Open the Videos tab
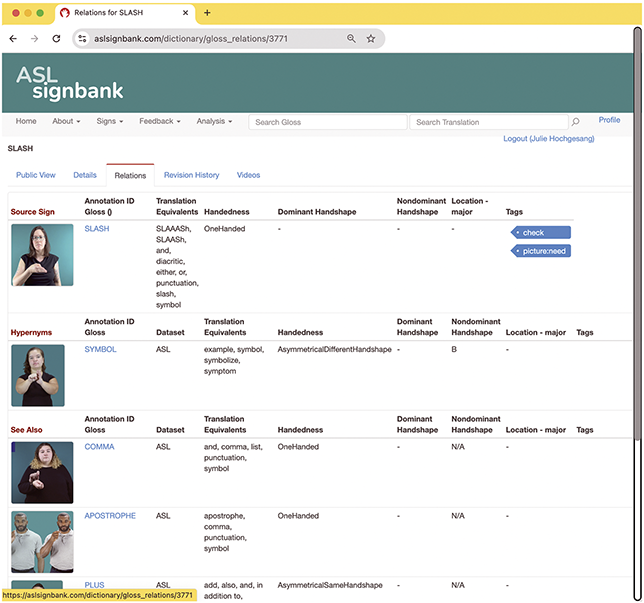The image size is (644, 603). pos(248,175)
